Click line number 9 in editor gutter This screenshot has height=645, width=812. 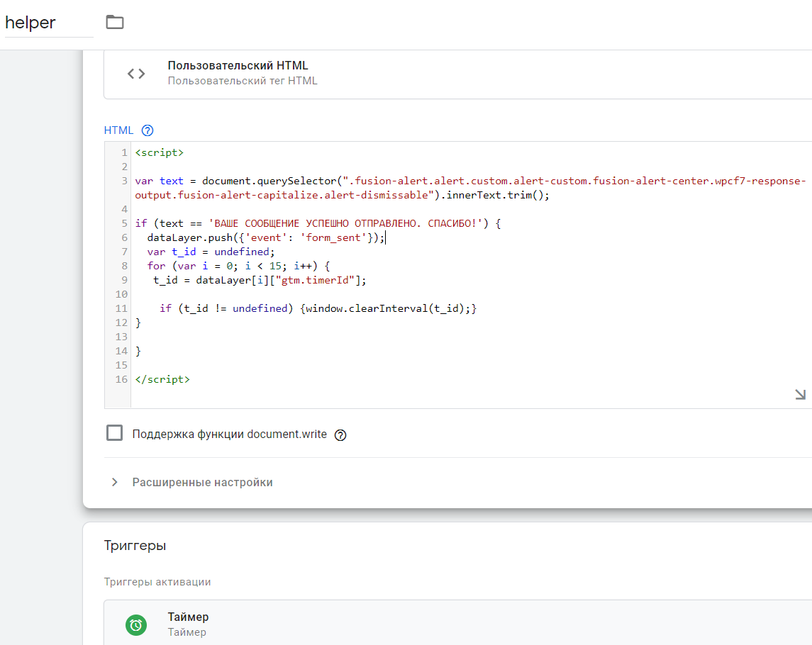click(124, 280)
